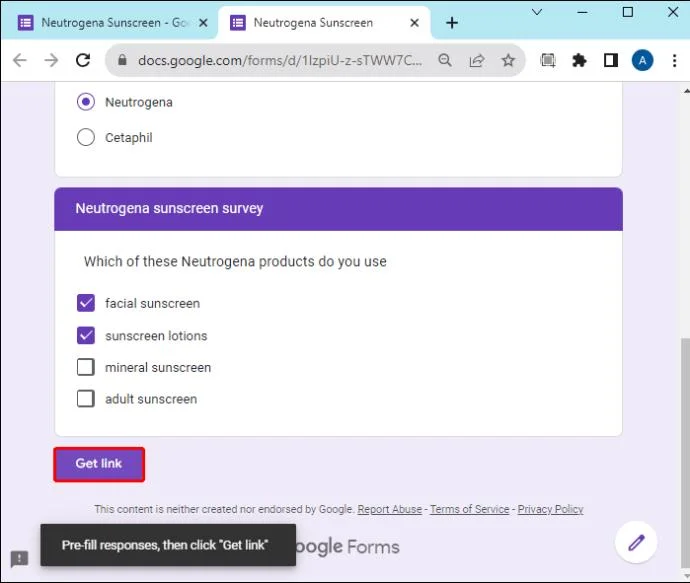Minimize the browser window
The height and width of the screenshot is (583, 690).
point(582,12)
